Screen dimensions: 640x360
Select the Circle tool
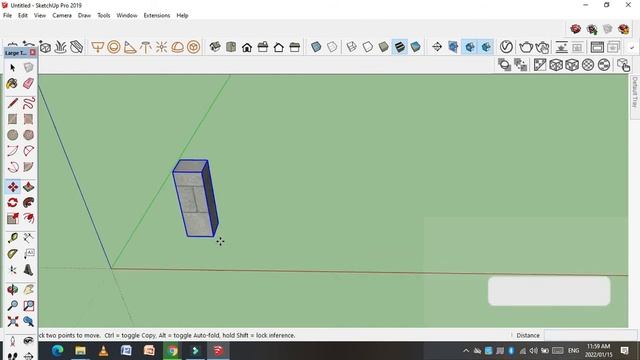coord(12,135)
